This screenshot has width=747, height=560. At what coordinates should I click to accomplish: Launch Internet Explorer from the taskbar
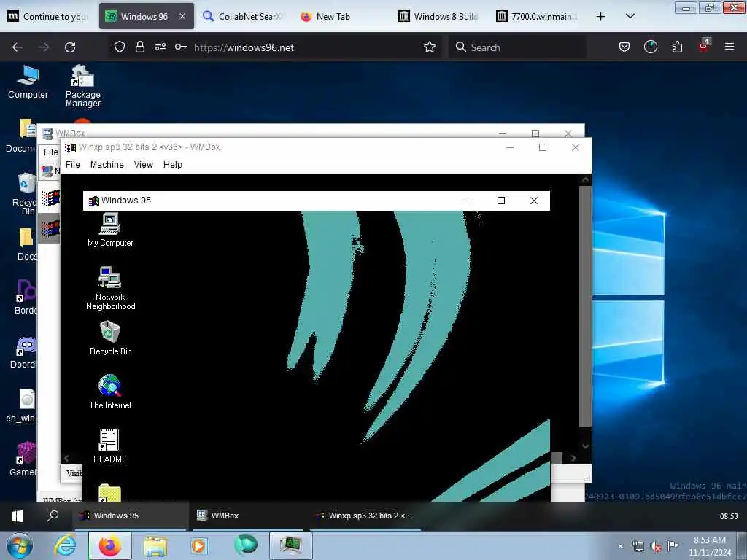pyautogui.click(x=65, y=545)
